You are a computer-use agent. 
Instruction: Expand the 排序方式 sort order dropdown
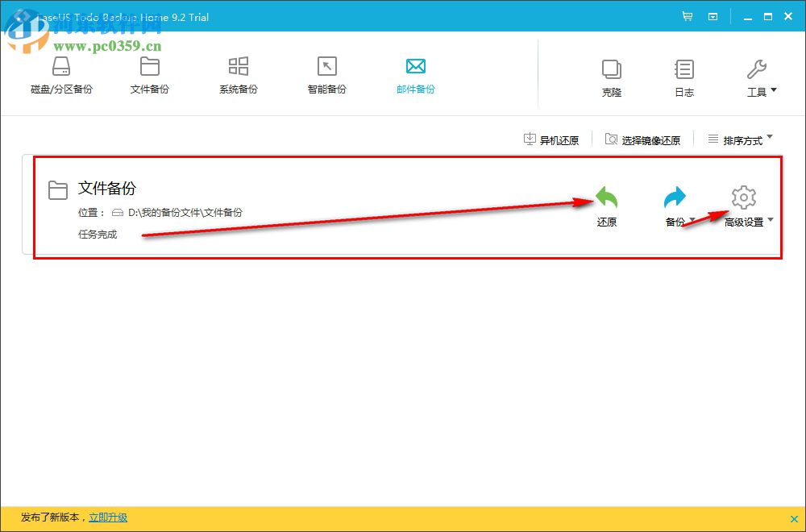pos(740,139)
